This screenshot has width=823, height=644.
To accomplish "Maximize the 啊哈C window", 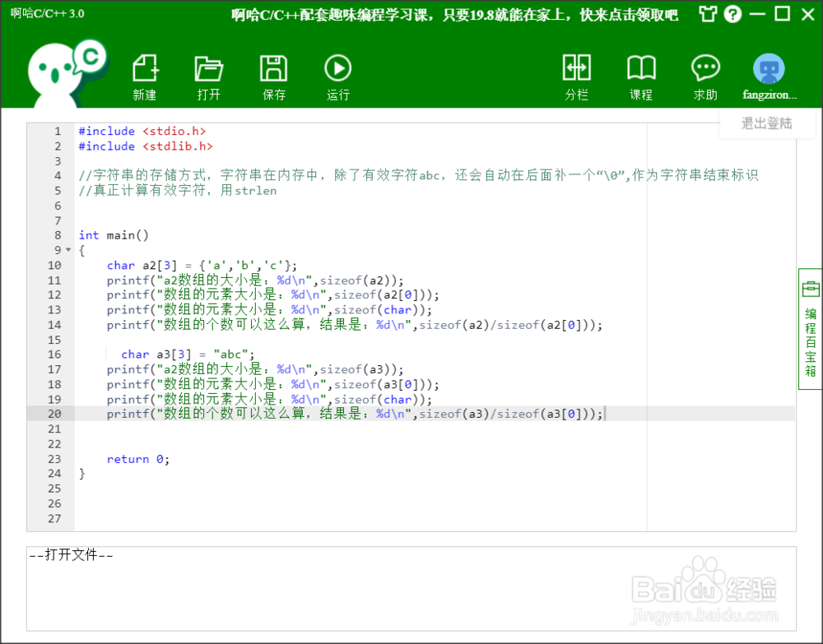I will pos(782,14).
